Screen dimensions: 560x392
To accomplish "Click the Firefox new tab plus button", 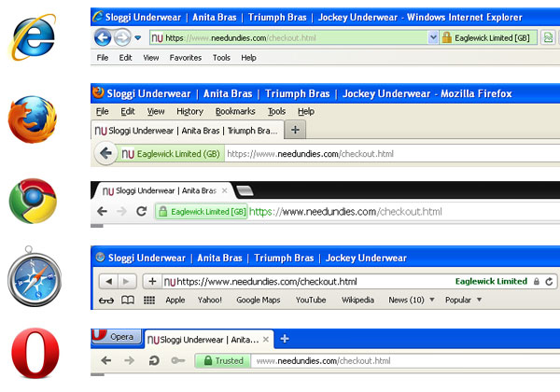I will pos(295,130).
